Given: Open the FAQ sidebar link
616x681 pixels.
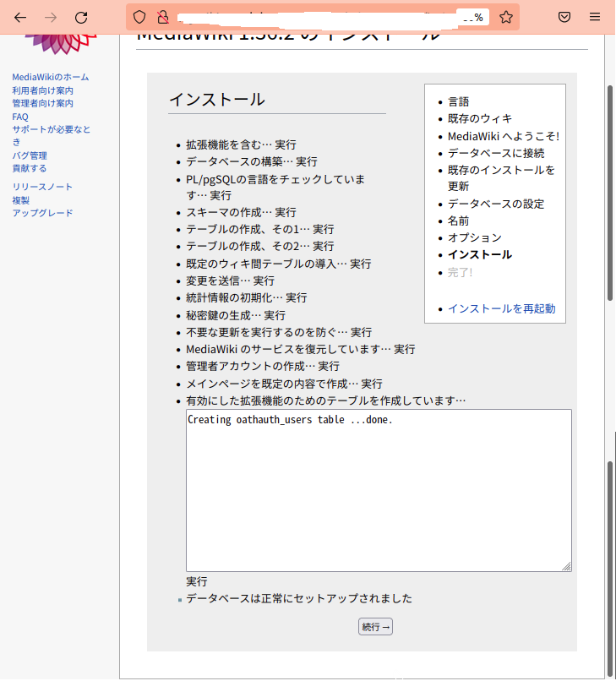Looking at the screenshot, I should 20,117.
